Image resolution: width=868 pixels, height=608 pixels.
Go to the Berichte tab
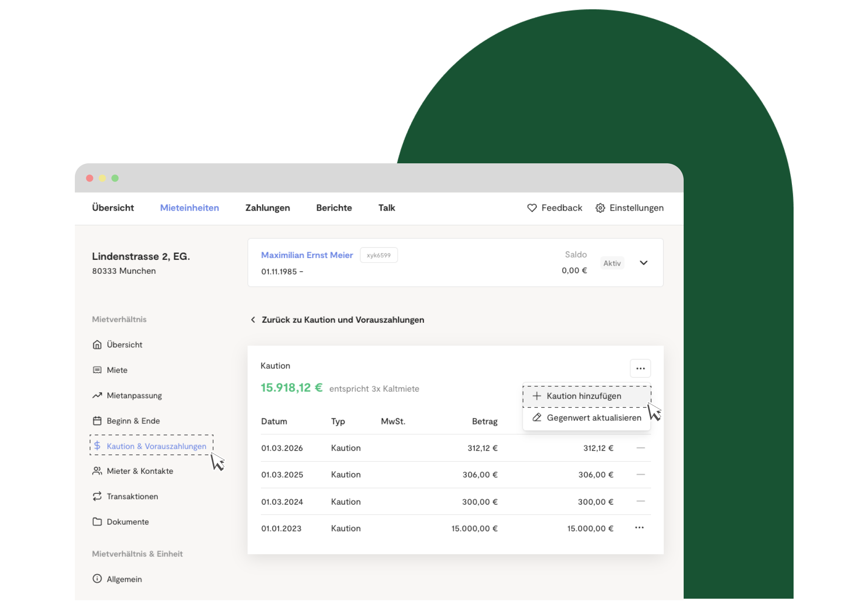tap(334, 208)
